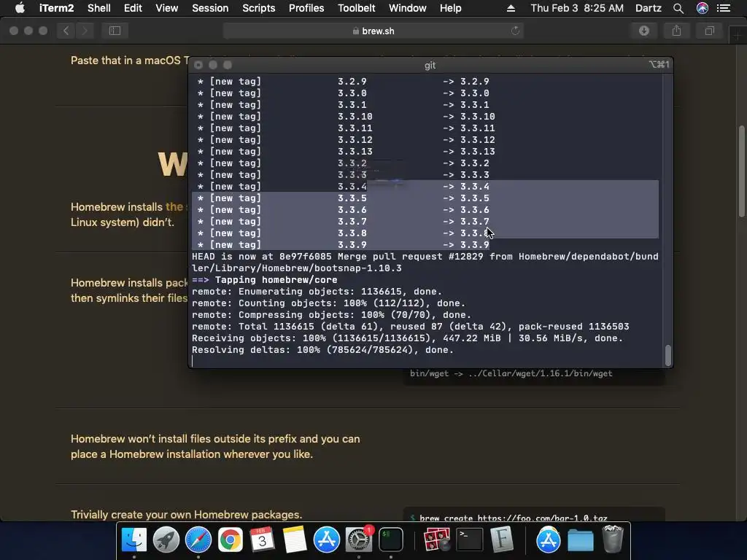Open the Scripts menu
Viewport: 747px width, 560px height.
(x=259, y=8)
